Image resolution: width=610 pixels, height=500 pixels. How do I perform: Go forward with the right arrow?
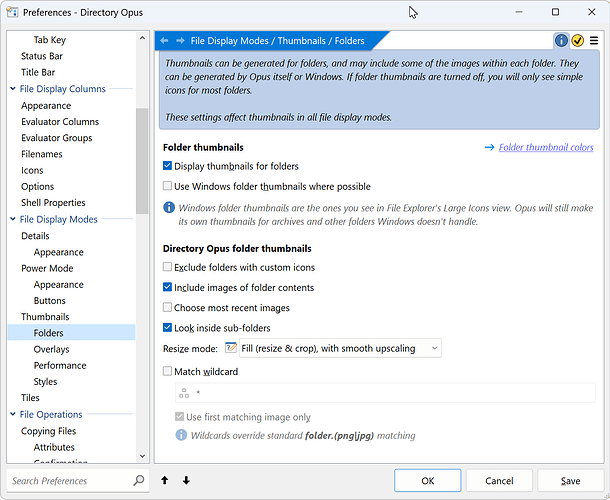180,40
